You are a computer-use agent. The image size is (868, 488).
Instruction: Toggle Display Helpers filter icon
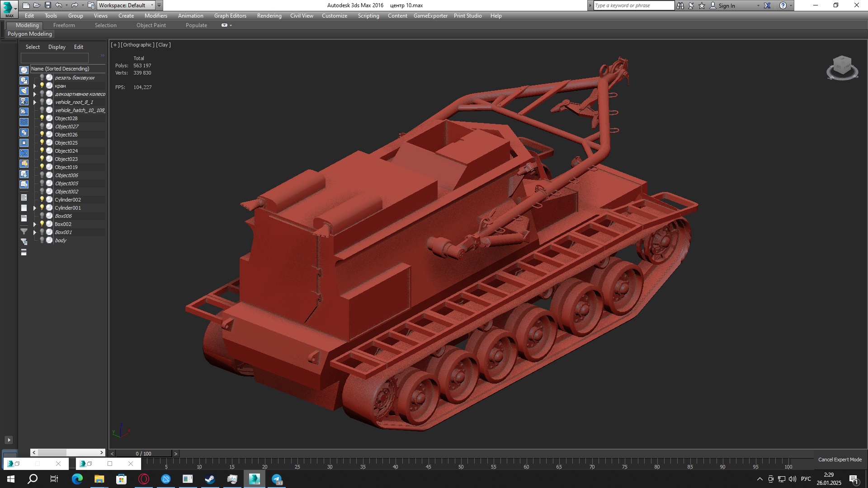[24, 112]
